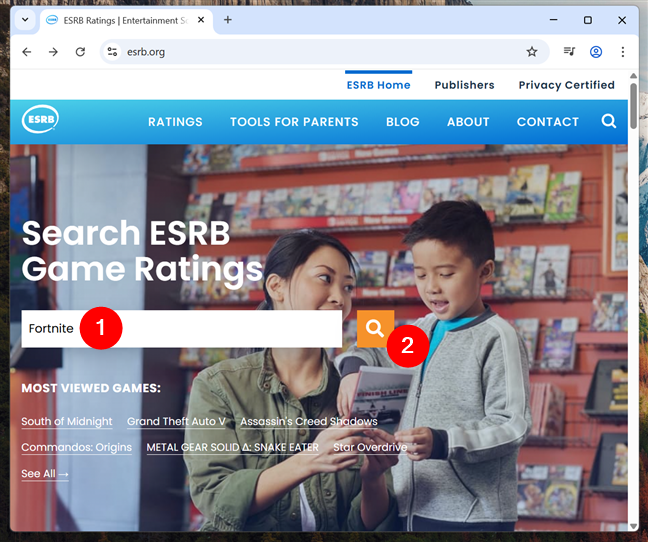Bookmark this page with the star icon
The height and width of the screenshot is (542, 648).
coord(532,52)
